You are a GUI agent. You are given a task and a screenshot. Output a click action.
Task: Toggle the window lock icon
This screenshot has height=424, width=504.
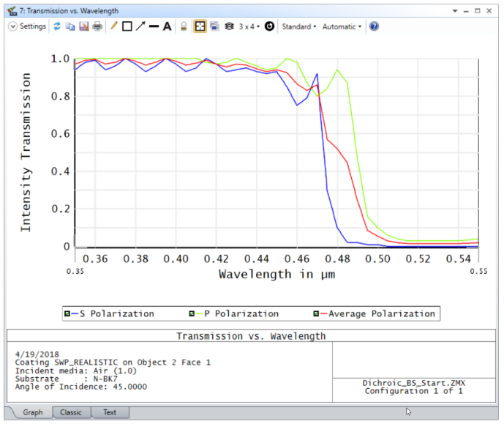tap(184, 26)
